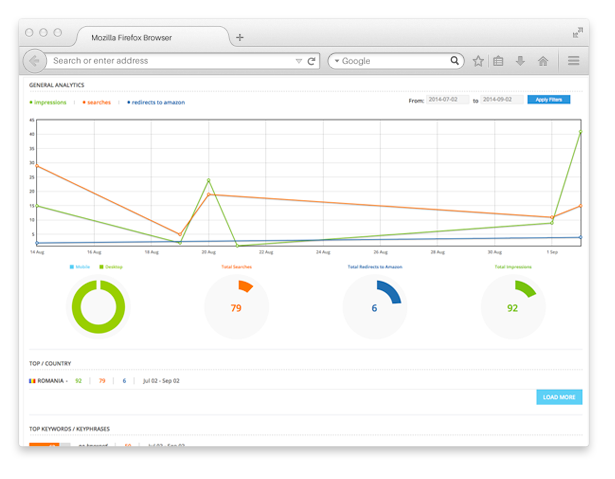Screen dimensions: 615x479
Task: Click the Total Redirects to Amazon label
Action: click(375, 267)
